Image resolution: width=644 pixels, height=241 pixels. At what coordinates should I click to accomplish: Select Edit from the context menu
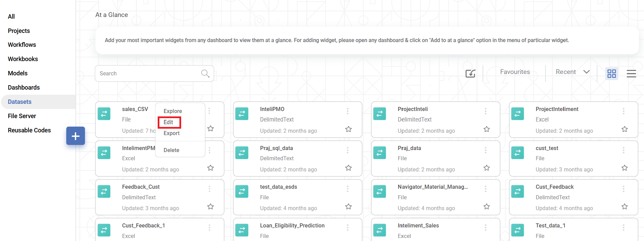169,122
